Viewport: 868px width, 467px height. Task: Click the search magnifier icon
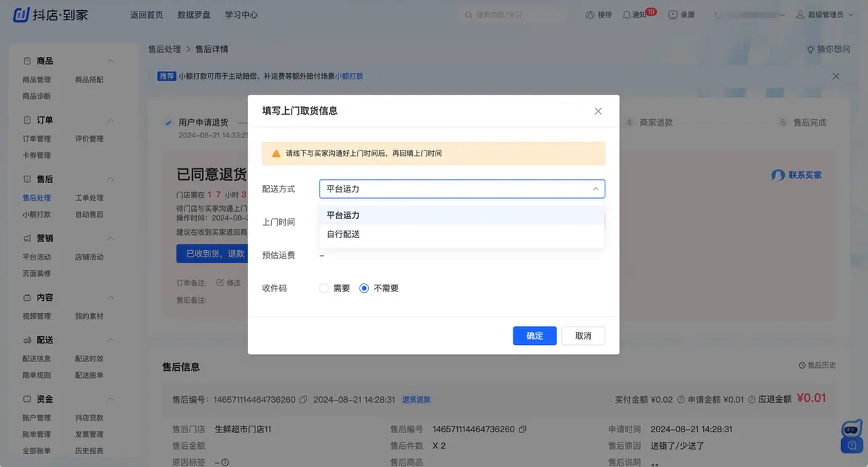click(x=469, y=14)
